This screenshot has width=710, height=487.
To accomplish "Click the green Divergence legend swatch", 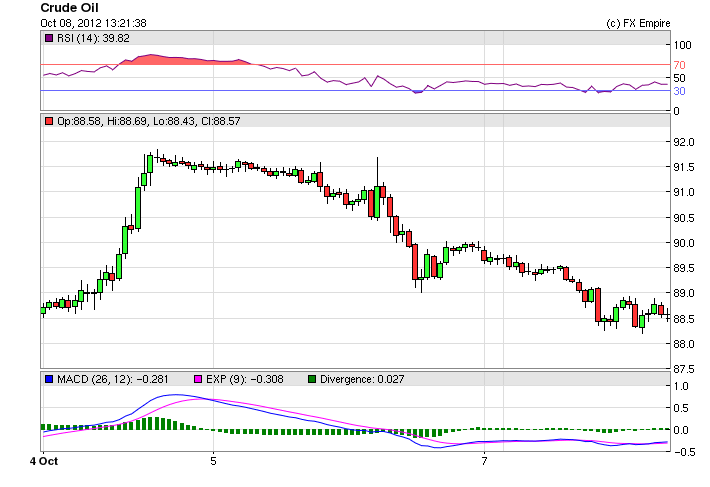I will 312,379.
